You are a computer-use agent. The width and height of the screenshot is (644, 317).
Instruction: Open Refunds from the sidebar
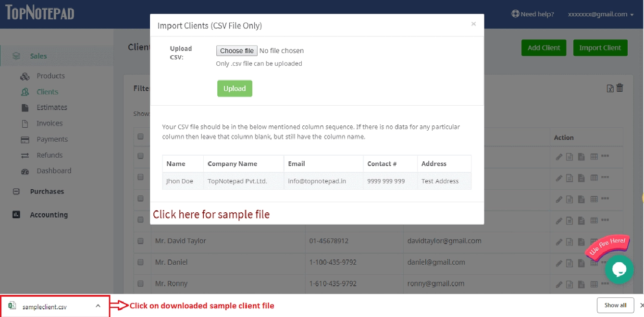pyautogui.click(x=50, y=155)
